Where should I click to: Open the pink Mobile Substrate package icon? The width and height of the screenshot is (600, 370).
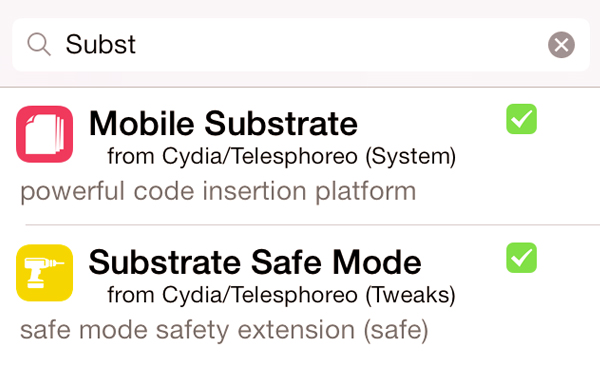tap(44, 134)
